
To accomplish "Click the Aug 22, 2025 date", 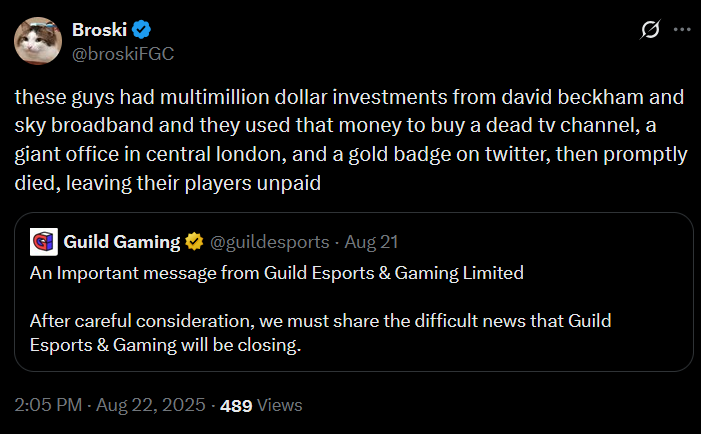I will 148,405.
